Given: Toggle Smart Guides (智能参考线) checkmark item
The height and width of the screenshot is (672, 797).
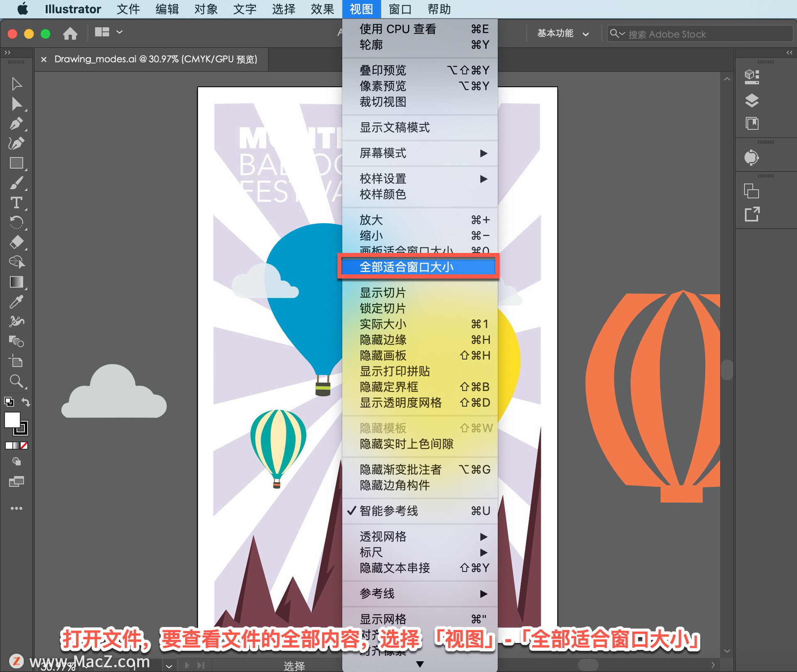Looking at the screenshot, I should (420, 511).
